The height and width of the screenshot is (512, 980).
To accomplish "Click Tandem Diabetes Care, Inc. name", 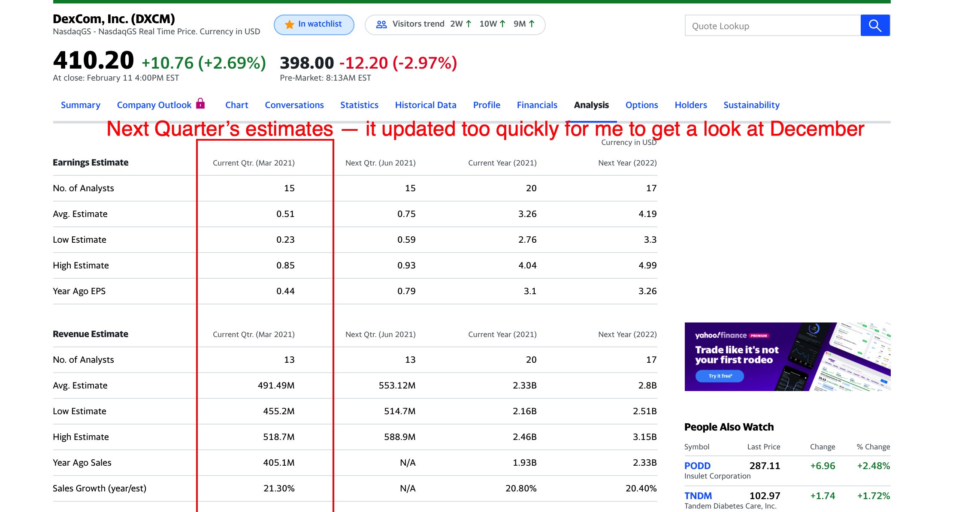I will pos(730,506).
